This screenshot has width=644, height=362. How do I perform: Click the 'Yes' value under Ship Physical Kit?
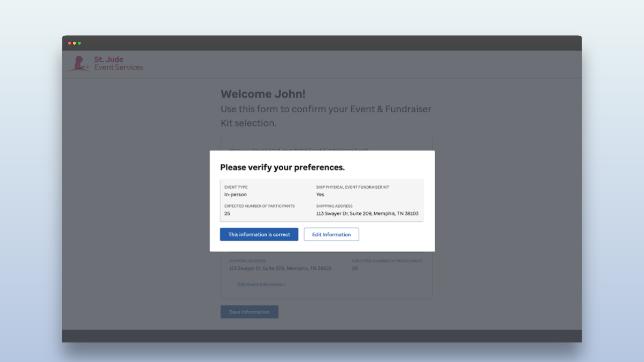pos(320,195)
